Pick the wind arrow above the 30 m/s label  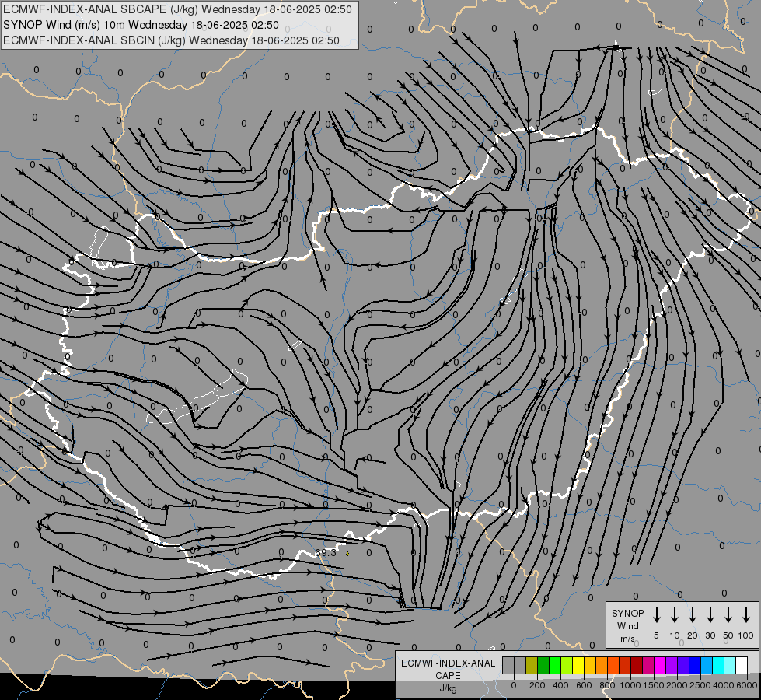click(x=710, y=615)
